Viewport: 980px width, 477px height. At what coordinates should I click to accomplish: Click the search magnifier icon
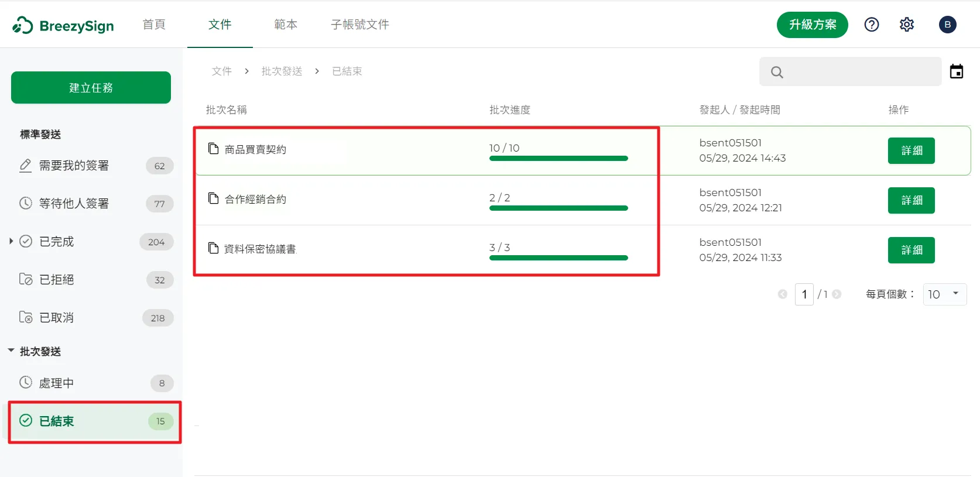tap(777, 72)
